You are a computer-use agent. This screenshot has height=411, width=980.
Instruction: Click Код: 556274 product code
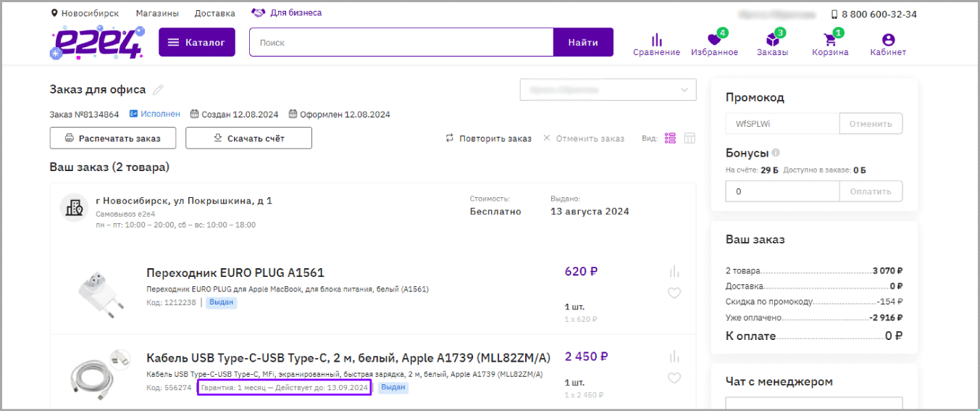pos(169,388)
